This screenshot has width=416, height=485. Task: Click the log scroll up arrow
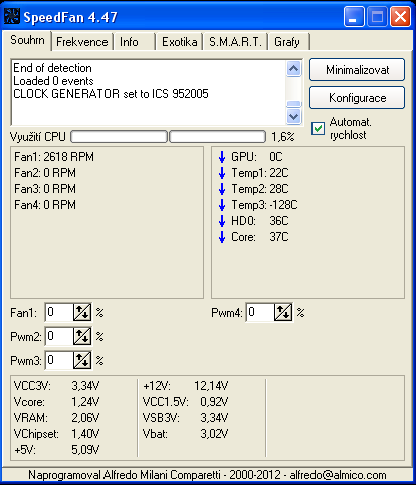(294, 69)
